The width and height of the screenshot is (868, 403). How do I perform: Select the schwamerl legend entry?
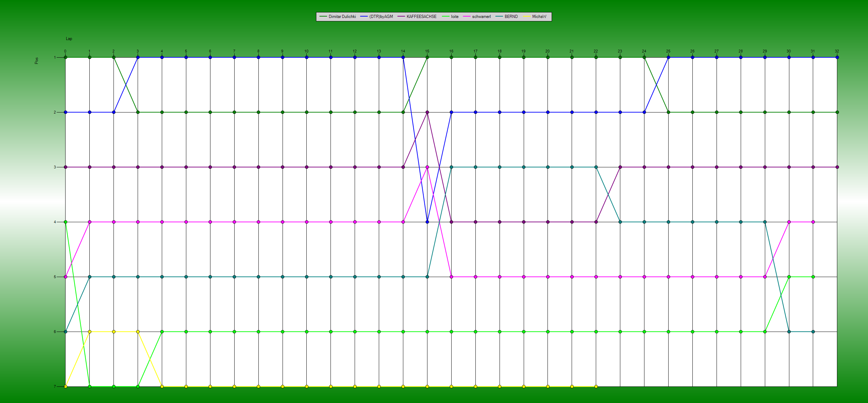coord(481,17)
